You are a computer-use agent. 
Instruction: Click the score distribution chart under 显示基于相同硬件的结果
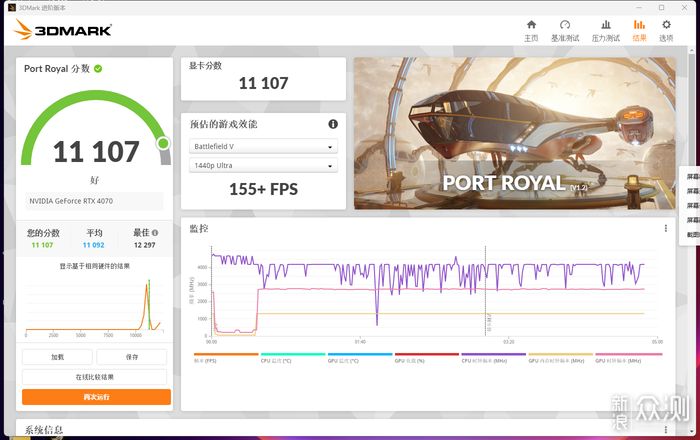95,307
